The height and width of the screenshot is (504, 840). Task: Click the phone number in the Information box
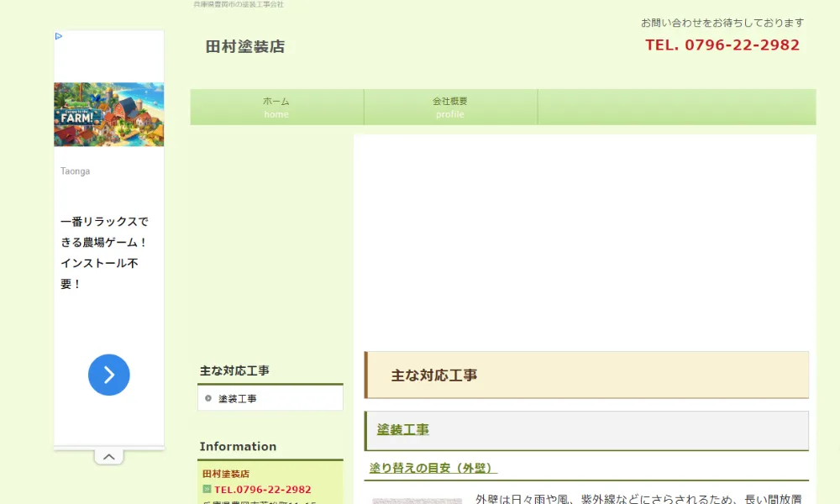[262, 489]
